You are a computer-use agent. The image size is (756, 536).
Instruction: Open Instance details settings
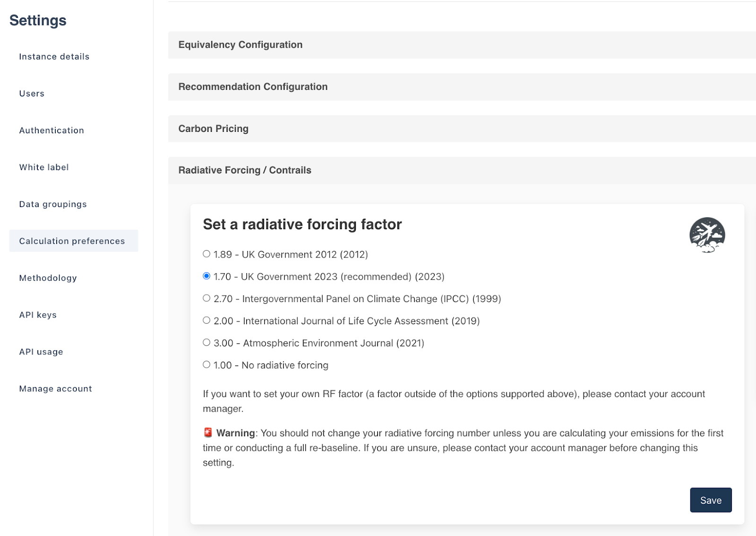coord(54,57)
